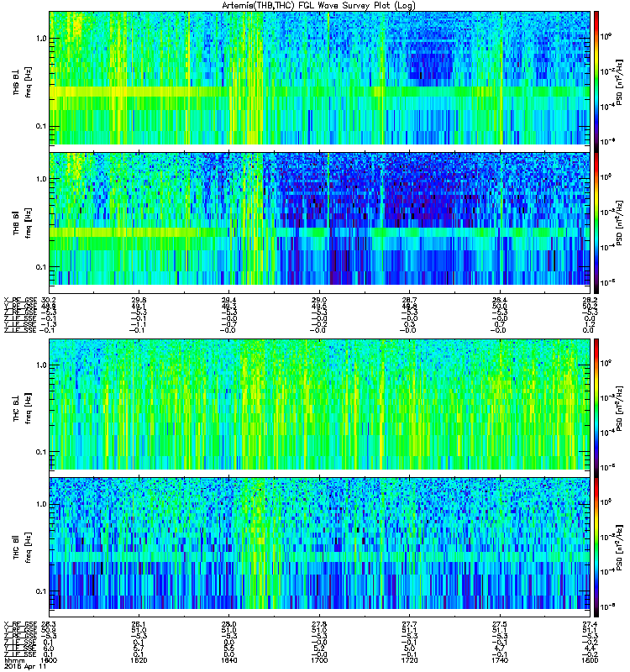Click the 1720 time tick label
The height and width of the screenshot is (672, 630).
[409, 660]
